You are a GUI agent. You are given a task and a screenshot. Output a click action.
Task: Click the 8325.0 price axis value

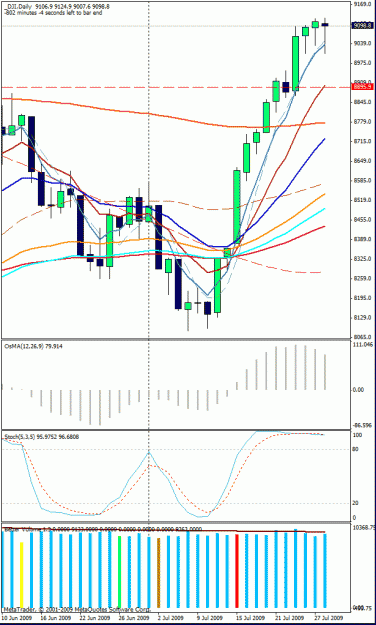click(x=363, y=259)
